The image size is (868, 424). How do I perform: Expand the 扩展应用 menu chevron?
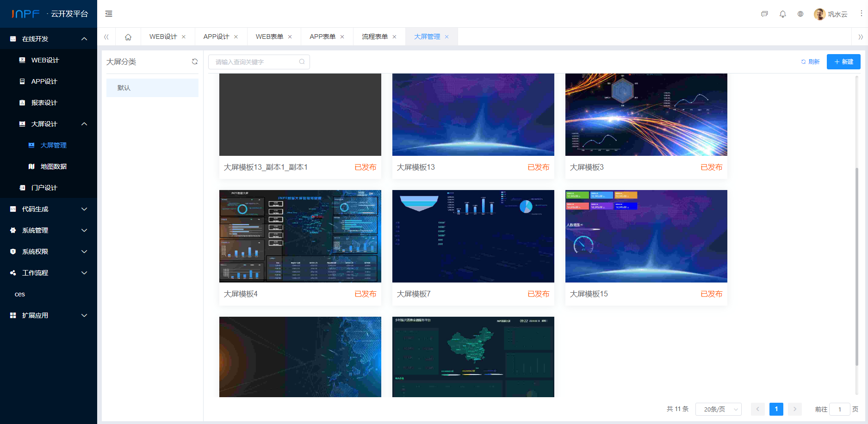pos(84,315)
